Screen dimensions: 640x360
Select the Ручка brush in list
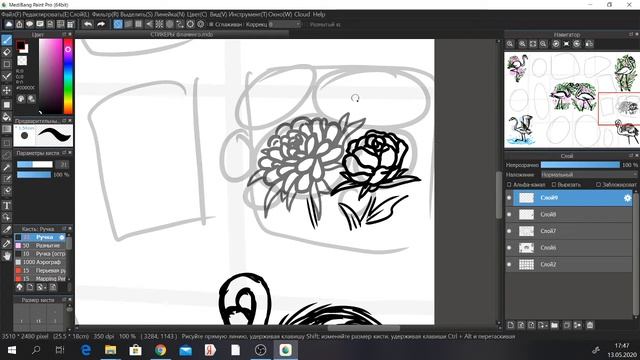tap(40, 237)
